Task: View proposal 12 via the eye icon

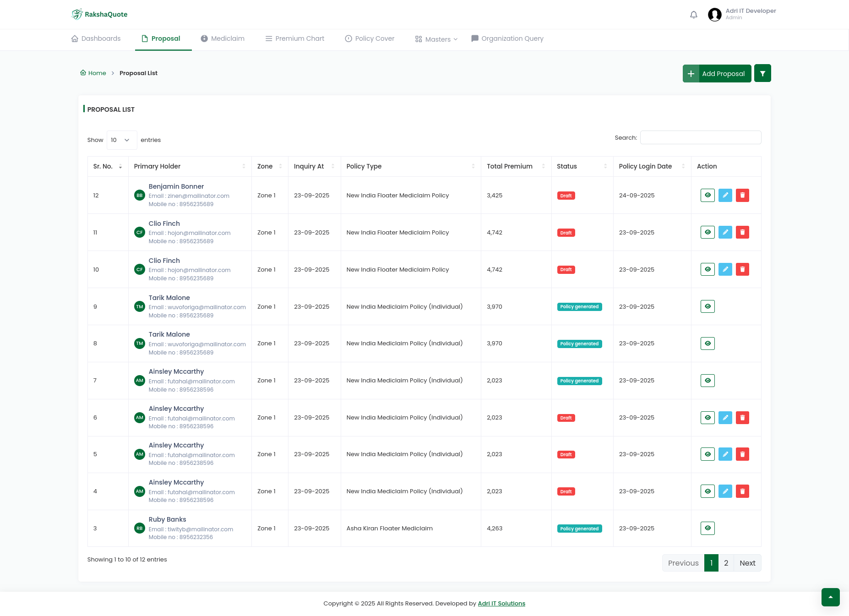Action: (x=707, y=195)
